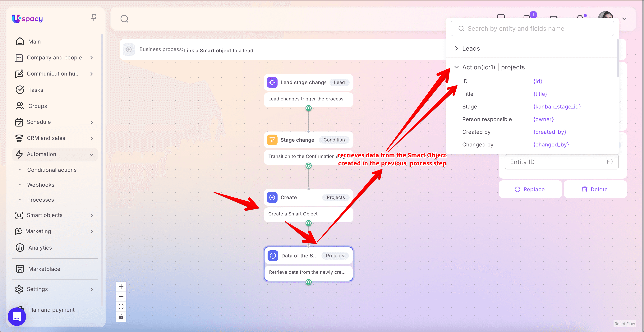The image size is (644, 332).
Task: Click the back arrow beside Business process
Action: click(x=129, y=49)
